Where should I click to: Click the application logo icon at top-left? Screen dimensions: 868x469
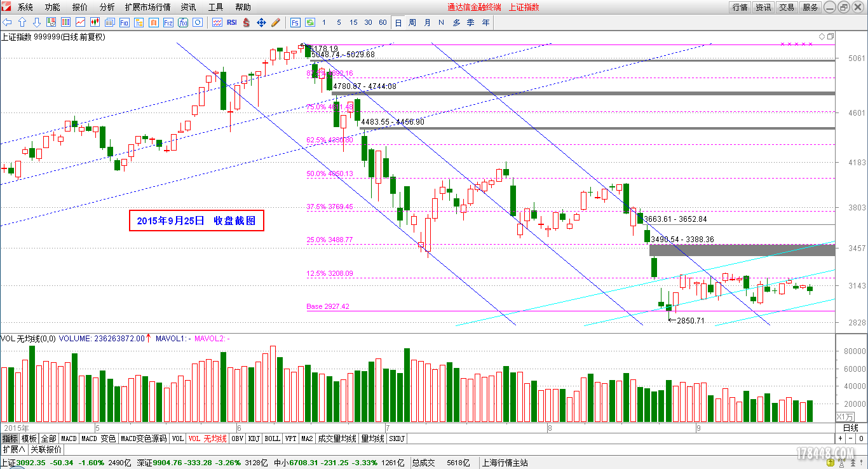[6, 7]
